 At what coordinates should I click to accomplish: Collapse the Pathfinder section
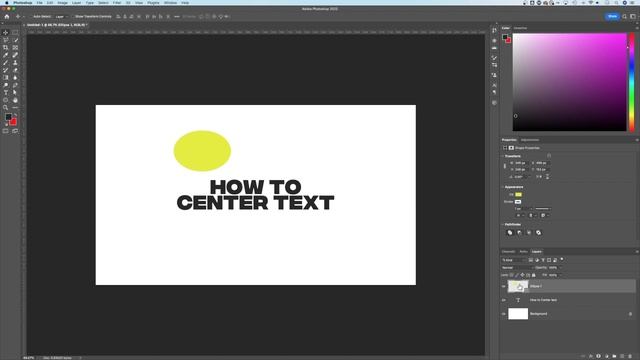(502, 224)
